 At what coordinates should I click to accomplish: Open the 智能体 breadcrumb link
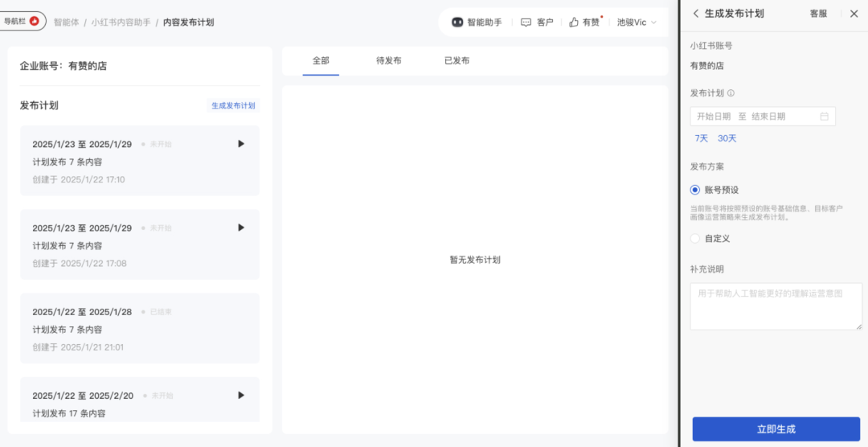(x=66, y=23)
